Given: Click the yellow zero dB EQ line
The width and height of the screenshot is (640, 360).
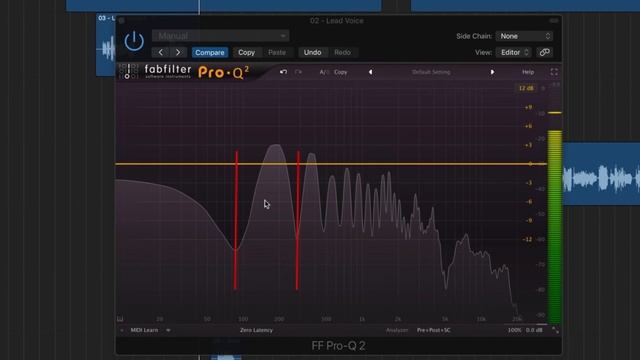Looking at the screenshot, I should pyautogui.click(x=331, y=164).
